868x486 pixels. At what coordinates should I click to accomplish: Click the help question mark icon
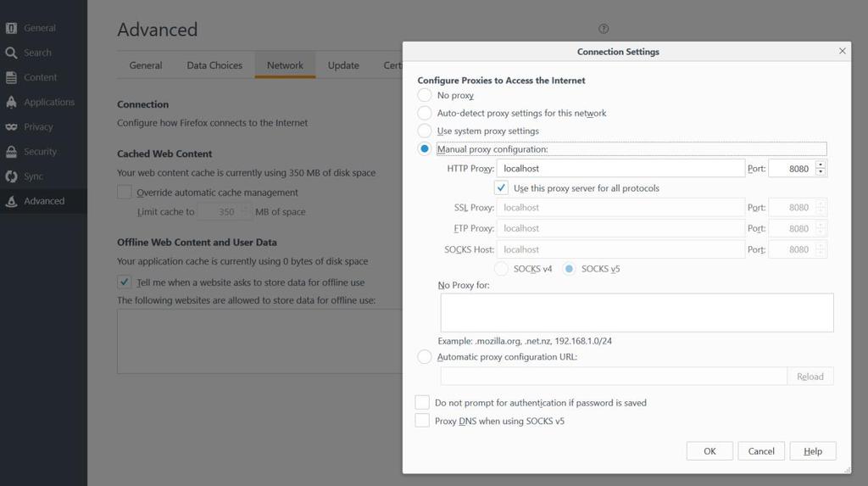tap(604, 29)
